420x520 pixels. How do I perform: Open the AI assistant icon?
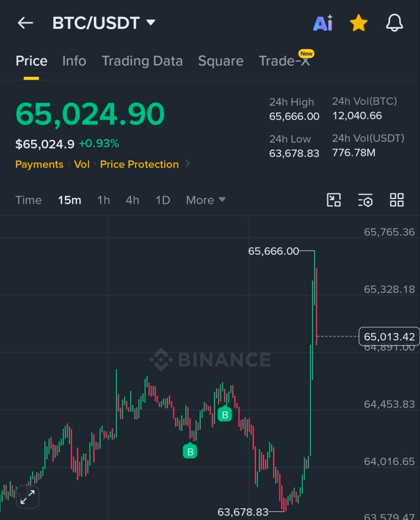click(x=323, y=23)
